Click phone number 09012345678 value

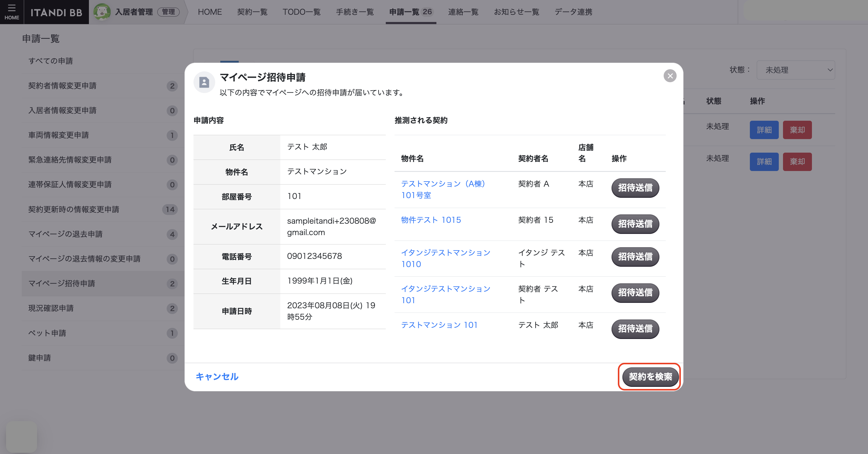point(314,256)
